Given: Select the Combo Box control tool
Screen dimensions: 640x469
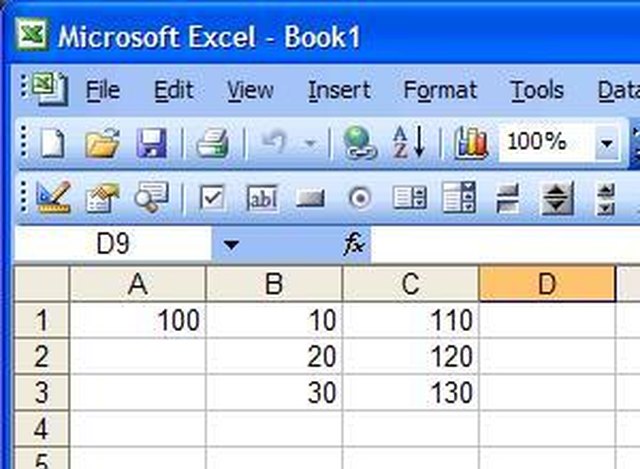Looking at the screenshot, I should tap(459, 198).
